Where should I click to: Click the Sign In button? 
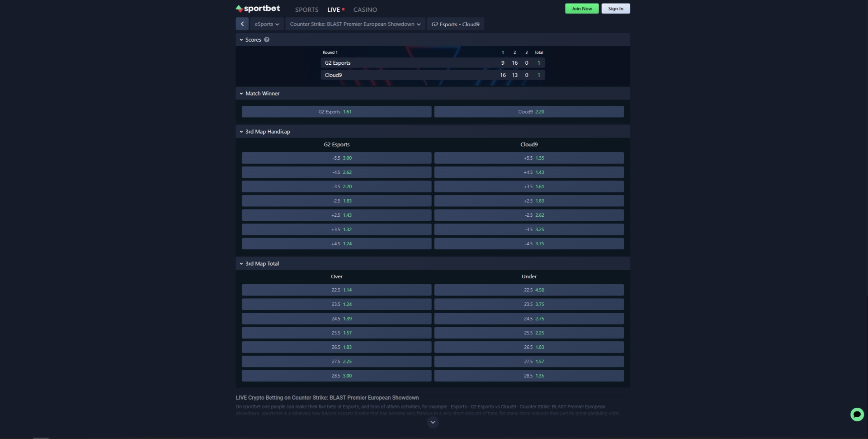[x=615, y=9]
